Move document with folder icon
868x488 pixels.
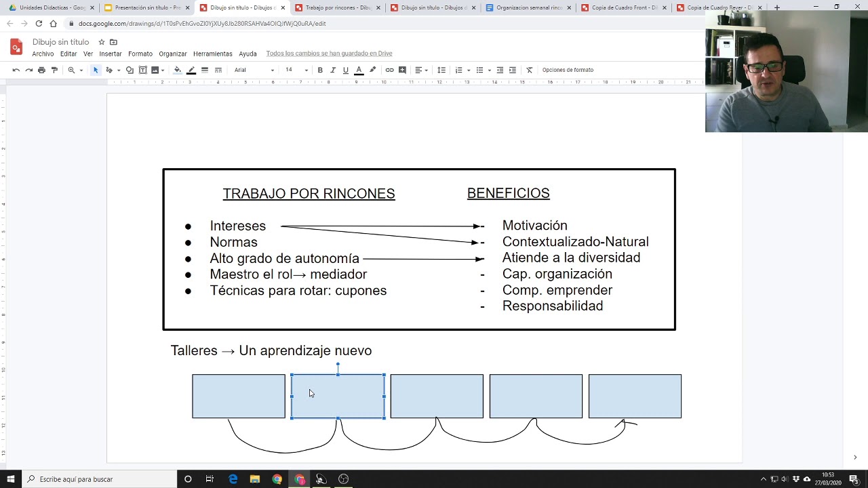click(113, 42)
